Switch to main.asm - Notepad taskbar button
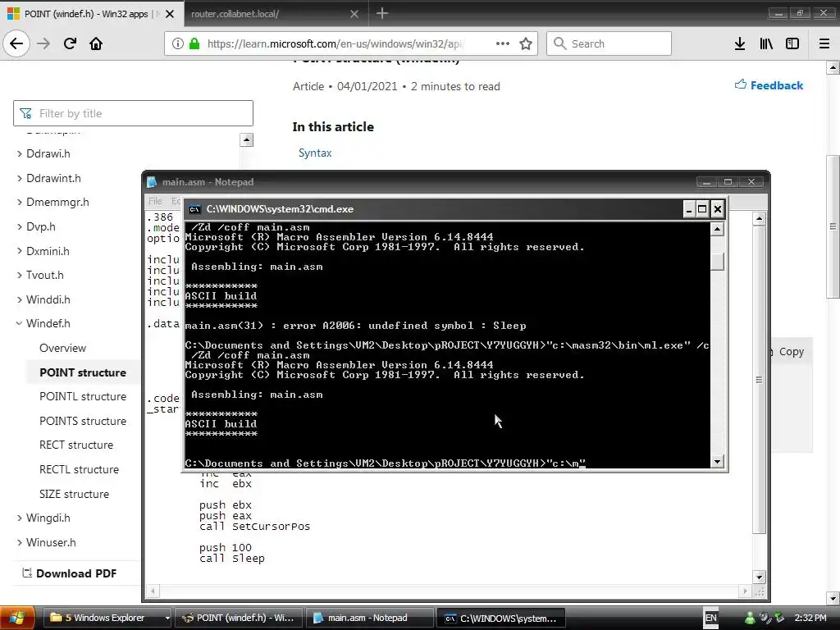Screen dimensions: 840x630 [370, 619]
